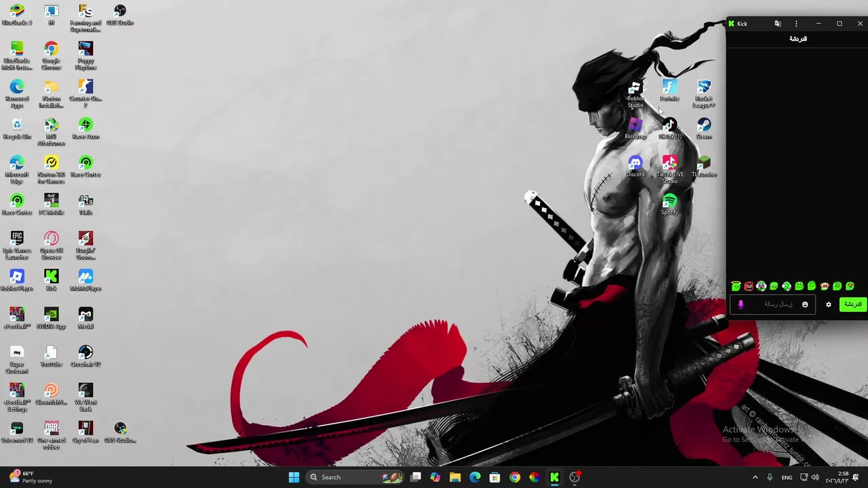Open the Google Chrome desktop shortcut
The width and height of the screenshot is (868, 488).
point(52,56)
